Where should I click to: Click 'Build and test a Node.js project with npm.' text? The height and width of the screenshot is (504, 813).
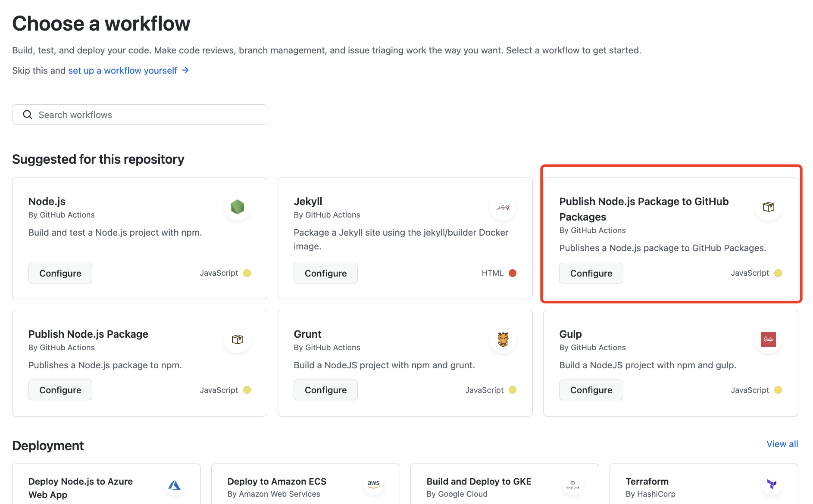point(115,233)
